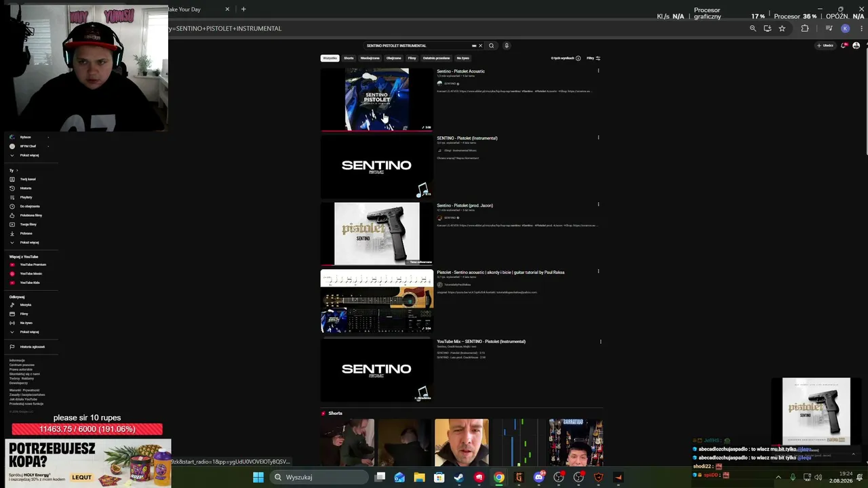Open more options for 'Sentino - Pistolet Acoustic'

coord(598,70)
